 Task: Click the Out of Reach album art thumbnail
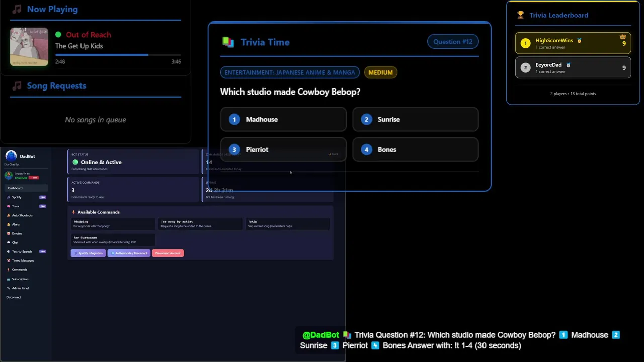pyautogui.click(x=29, y=47)
